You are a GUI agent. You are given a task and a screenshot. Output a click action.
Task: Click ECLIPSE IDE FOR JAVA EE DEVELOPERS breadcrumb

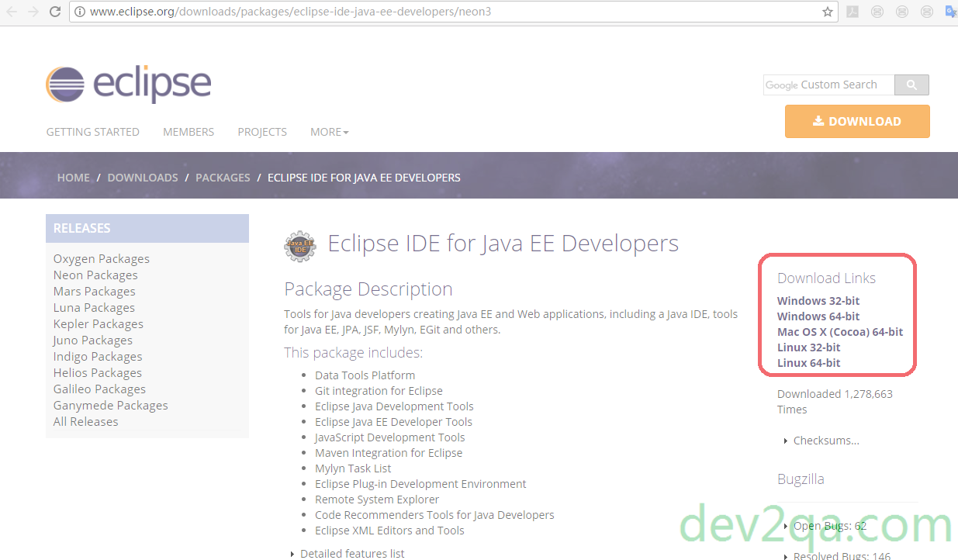tap(364, 178)
